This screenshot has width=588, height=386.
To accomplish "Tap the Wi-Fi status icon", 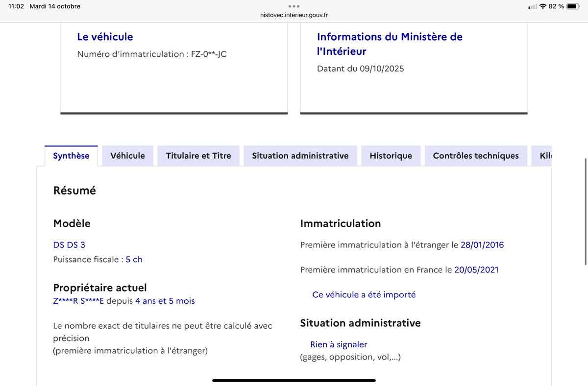I will pyautogui.click(x=542, y=6).
